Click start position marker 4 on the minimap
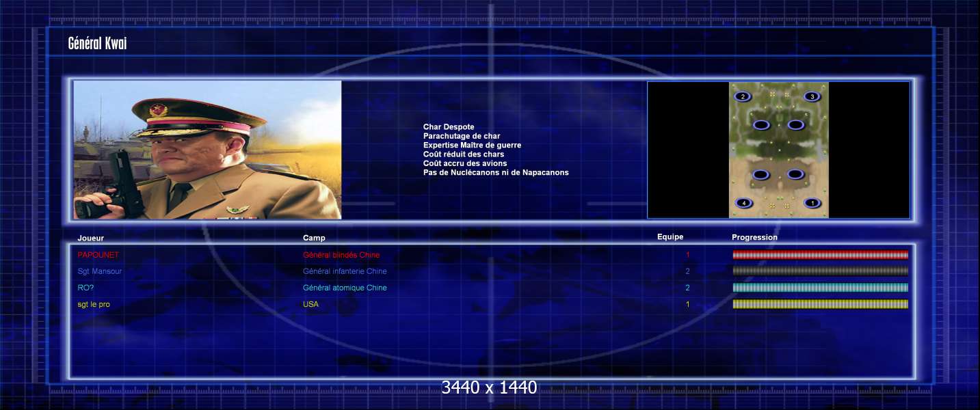The image size is (980, 410). (743, 203)
